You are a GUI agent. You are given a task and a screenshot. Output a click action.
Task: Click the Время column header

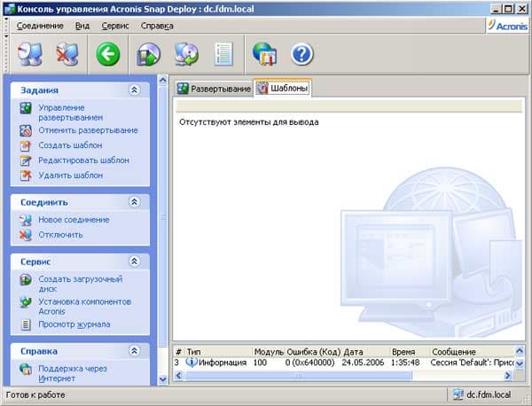pos(410,352)
